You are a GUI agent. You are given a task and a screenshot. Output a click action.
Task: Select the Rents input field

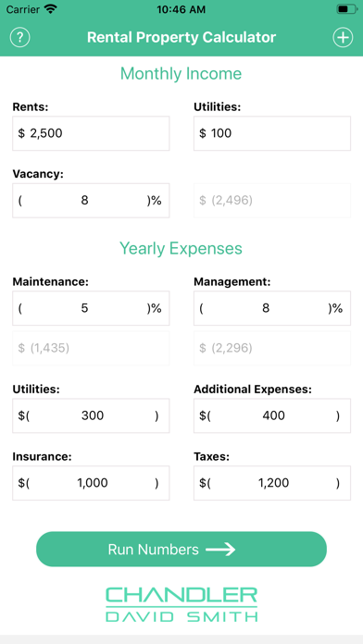pyautogui.click(x=91, y=133)
